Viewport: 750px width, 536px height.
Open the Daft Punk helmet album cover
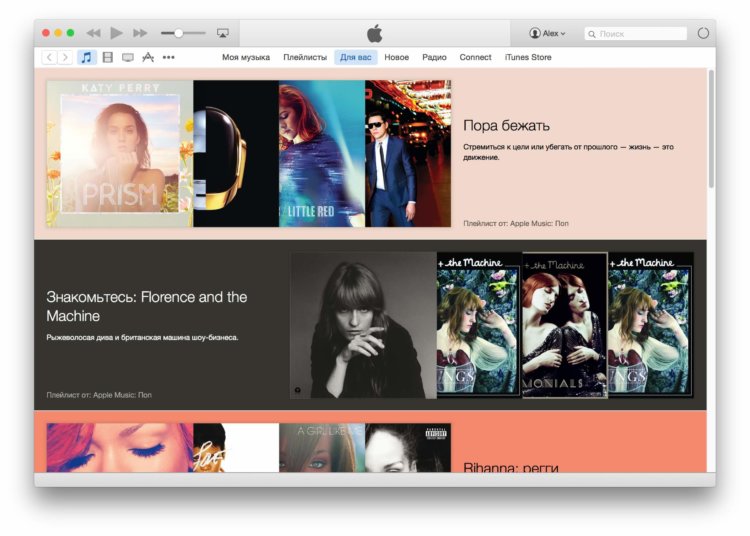(236, 153)
